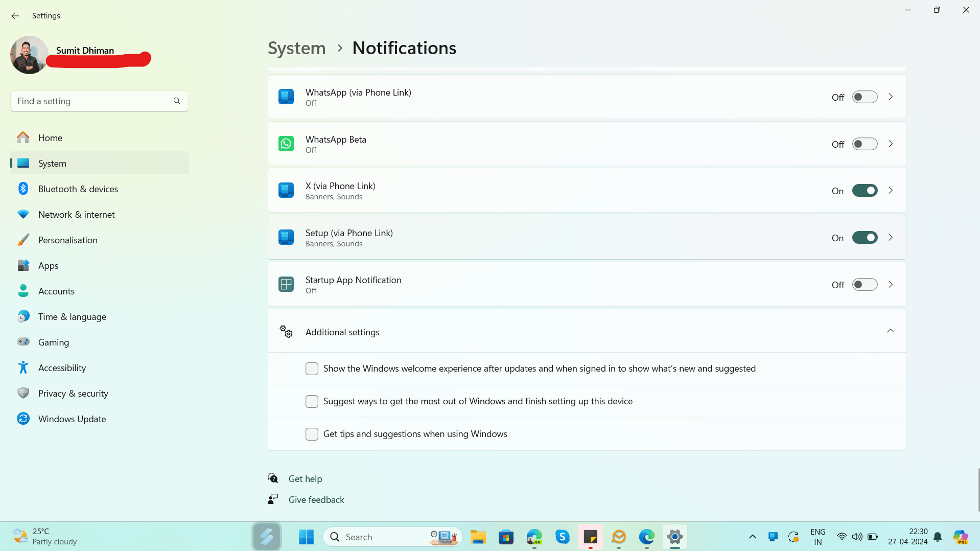Click the back arrow in Settings
This screenshot has width=980, height=551.
[x=15, y=16]
